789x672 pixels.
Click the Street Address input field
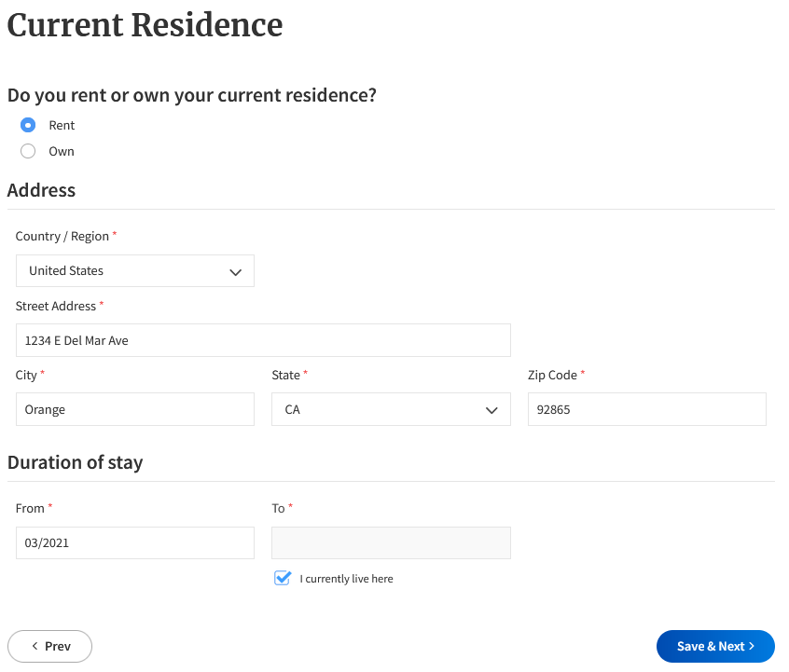coord(263,339)
